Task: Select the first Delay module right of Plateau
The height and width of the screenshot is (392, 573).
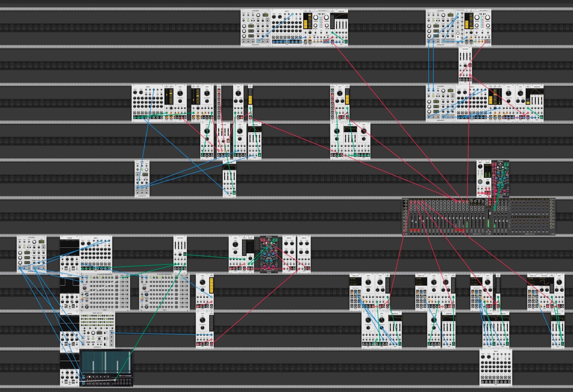Action: [x=289, y=254]
